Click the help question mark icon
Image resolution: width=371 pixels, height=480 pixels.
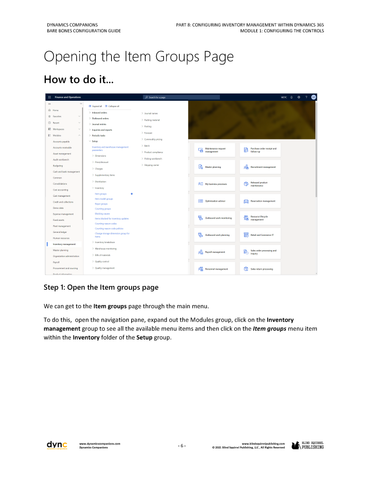(306, 97)
